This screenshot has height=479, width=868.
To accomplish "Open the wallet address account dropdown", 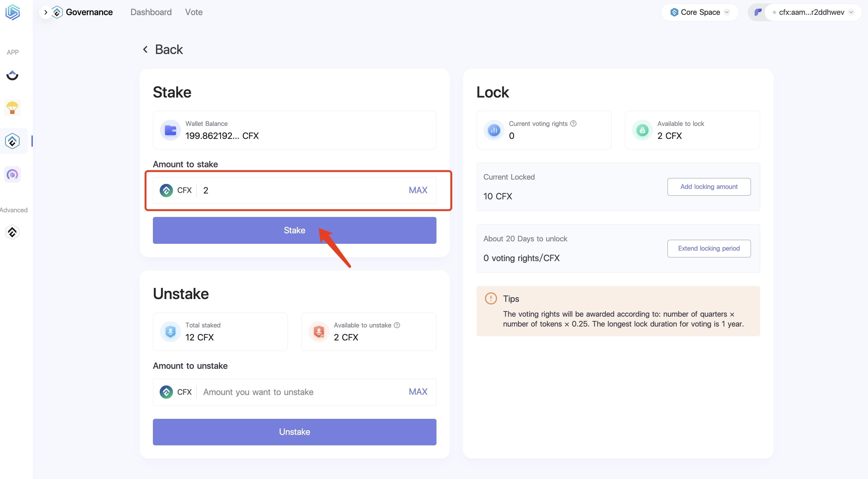I will click(813, 12).
